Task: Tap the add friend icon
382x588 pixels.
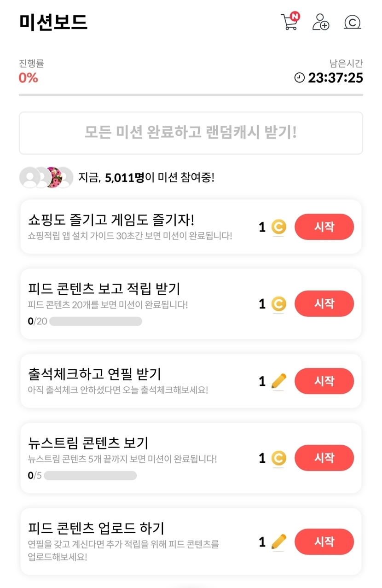Action: point(321,22)
